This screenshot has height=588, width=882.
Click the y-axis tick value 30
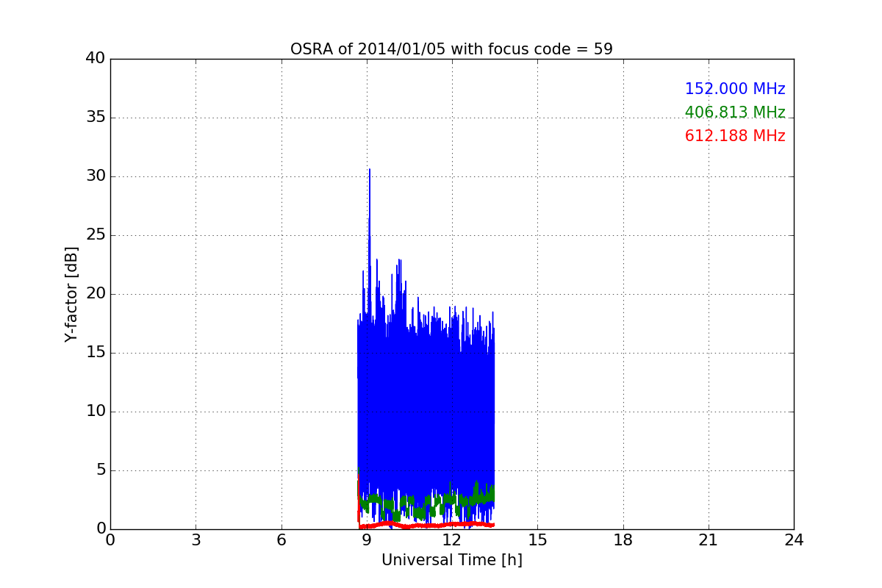(x=96, y=176)
